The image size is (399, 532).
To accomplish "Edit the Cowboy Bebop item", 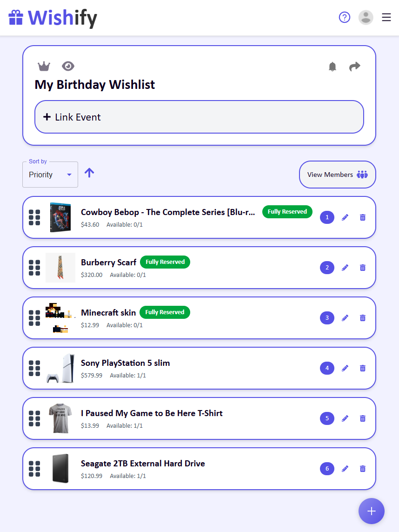I will click(x=345, y=217).
